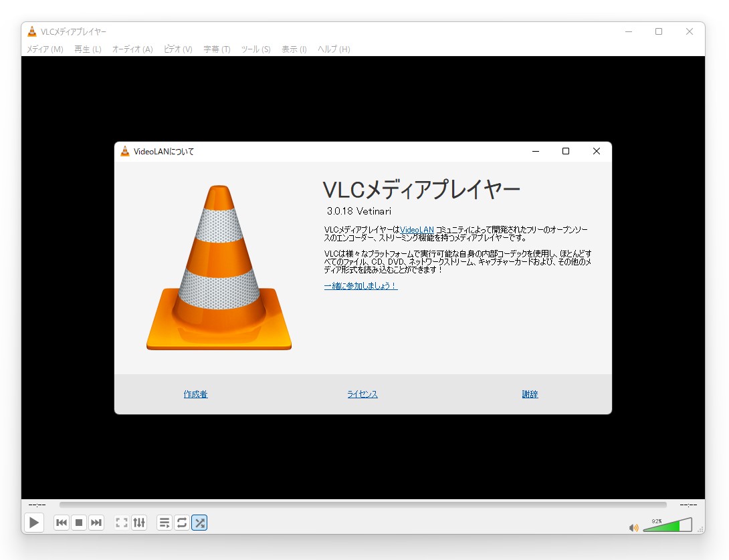Screen dimensions: 729x560
Task: Click the VLC cone icon in the title bar
Action: click(31, 31)
